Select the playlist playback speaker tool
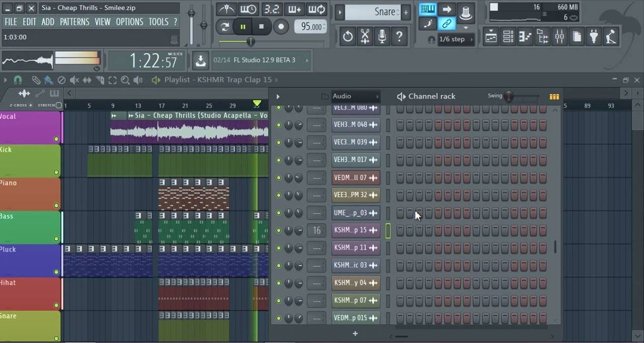Image resolution: width=644 pixels, height=343 pixels. (x=138, y=80)
